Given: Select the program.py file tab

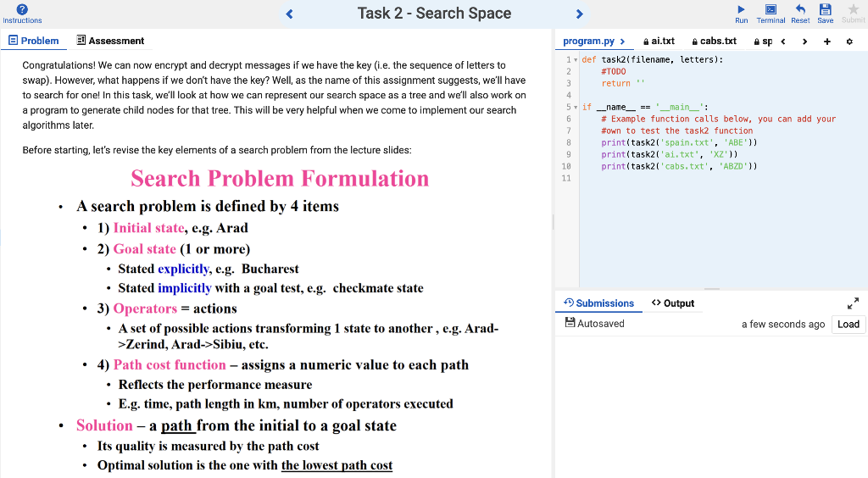Looking at the screenshot, I should click(x=588, y=42).
